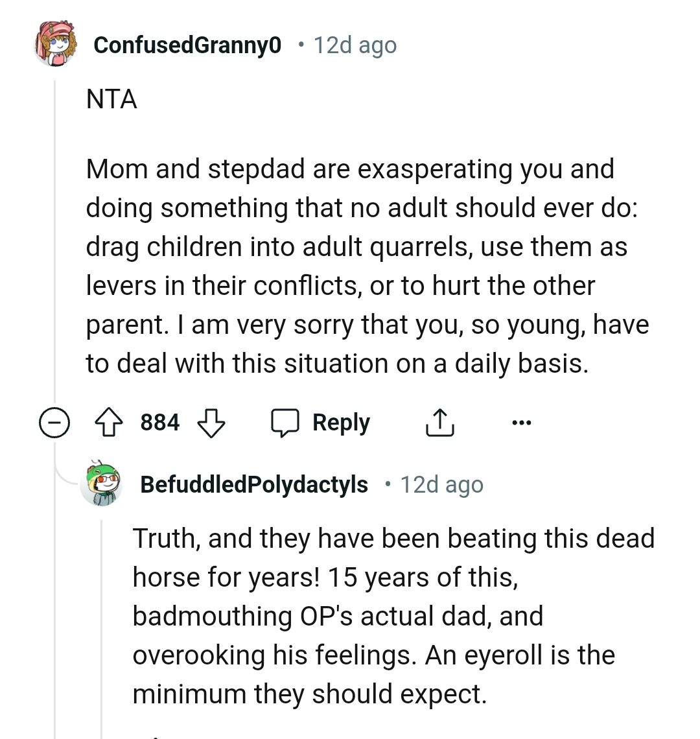
Task: Click the NTA verdict text
Action: 111,100
